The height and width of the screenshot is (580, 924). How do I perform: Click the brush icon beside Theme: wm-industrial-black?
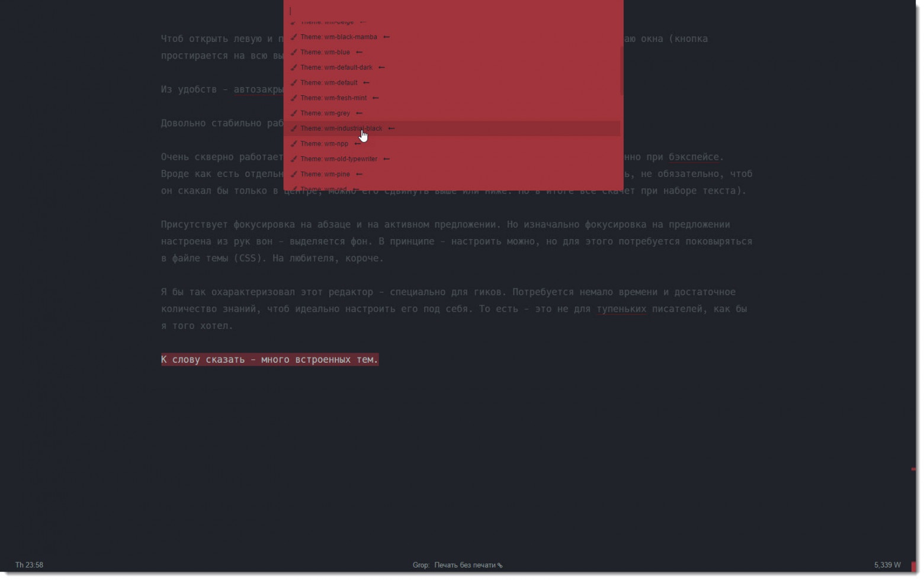coord(294,128)
